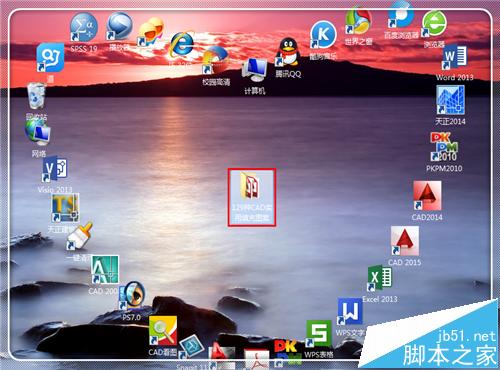Launch the 天正2014 shortcut
Image resolution: width=500 pixels, height=370 pixels.
pyautogui.click(x=451, y=100)
